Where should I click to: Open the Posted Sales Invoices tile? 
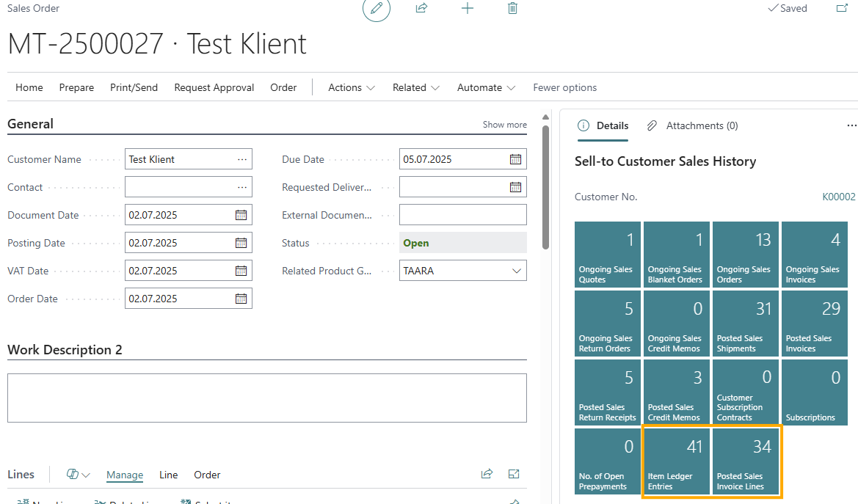814,324
